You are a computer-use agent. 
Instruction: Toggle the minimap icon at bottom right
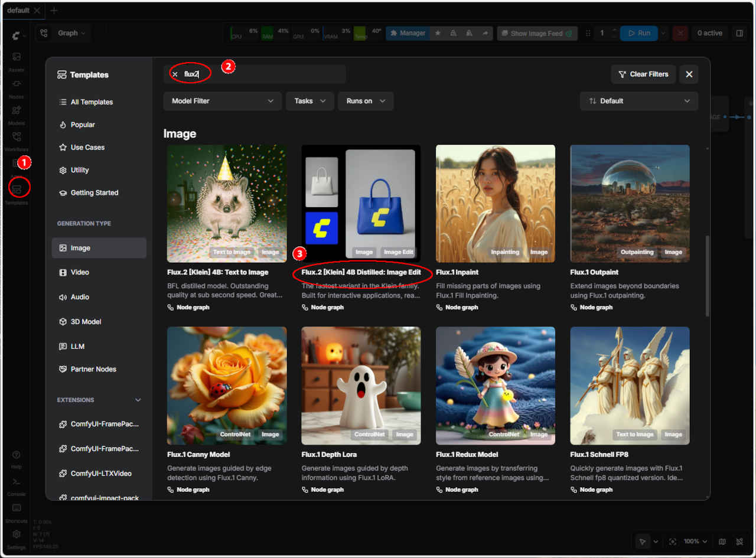(x=722, y=541)
